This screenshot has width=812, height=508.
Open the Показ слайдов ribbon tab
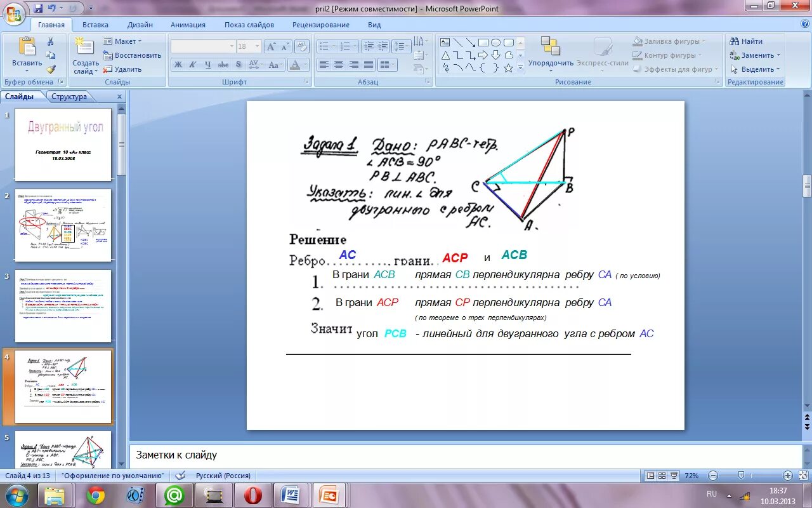coord(249,25)
